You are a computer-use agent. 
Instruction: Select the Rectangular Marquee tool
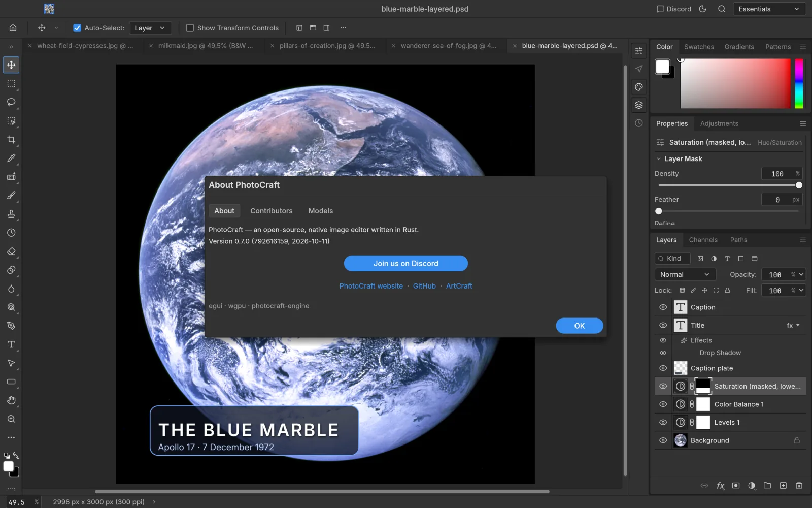pos(11,84)
